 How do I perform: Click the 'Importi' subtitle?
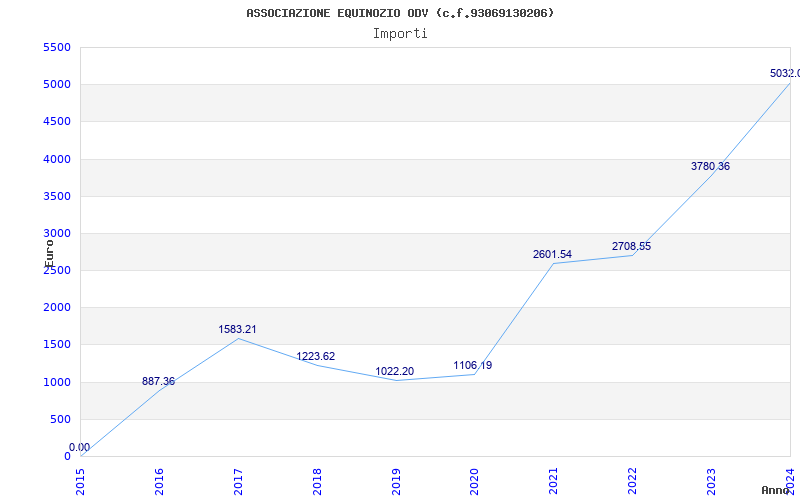[x=400, y=34]
